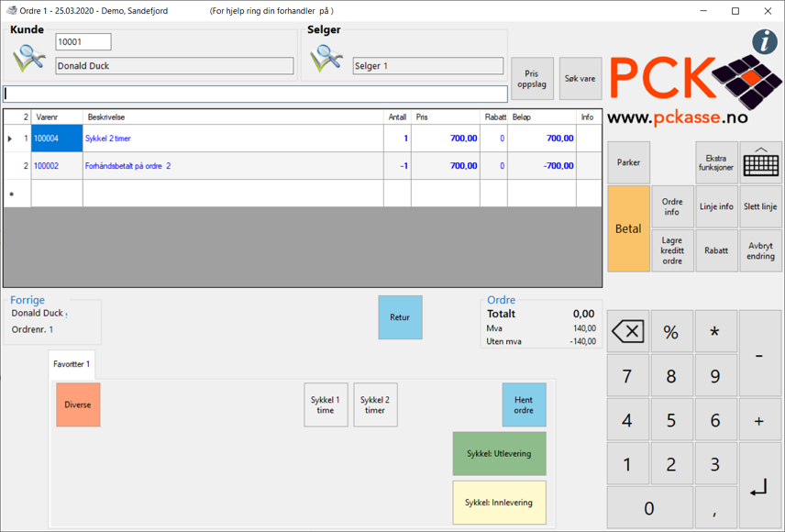Click the Beskrivelse column header
The width and height of the screenshot is (785, 532).
tap(233, 117)
